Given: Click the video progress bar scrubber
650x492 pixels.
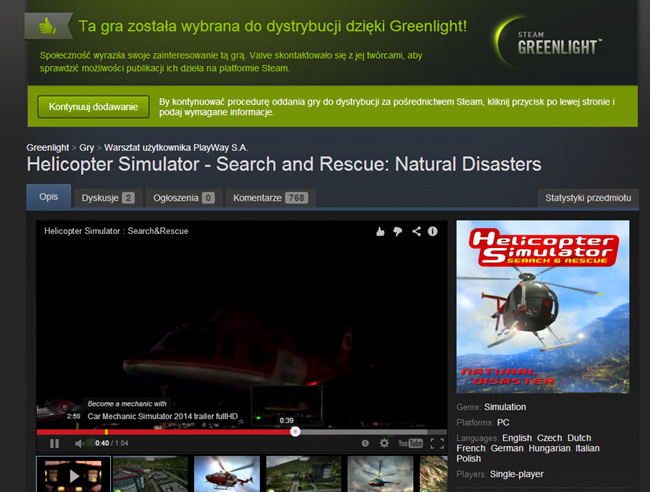Looking at the screenshot, I should tap(295, 432).
